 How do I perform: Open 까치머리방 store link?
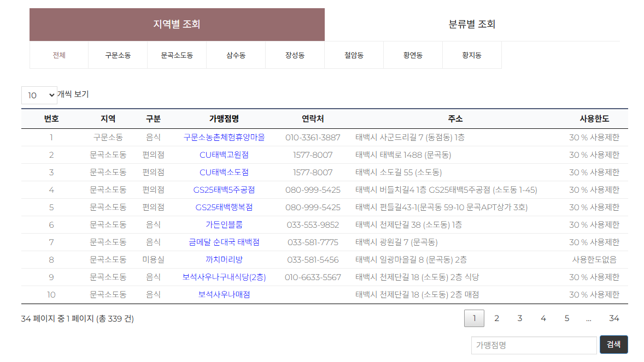[224, 260]
